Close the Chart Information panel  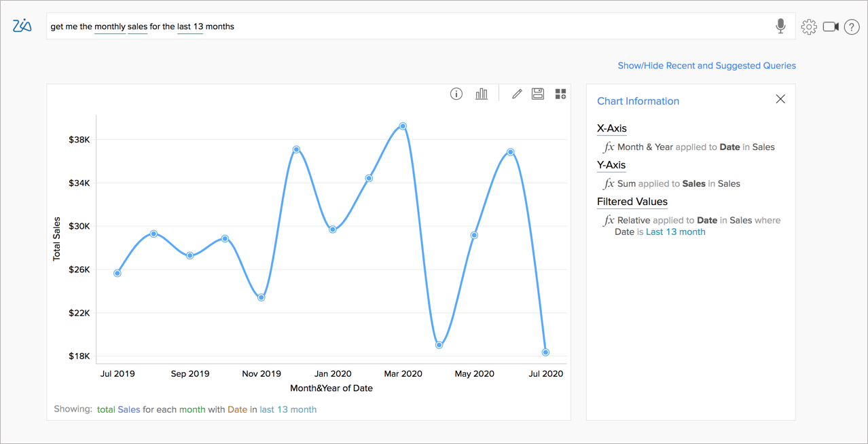pyautogui.click(x=780, y=98)
